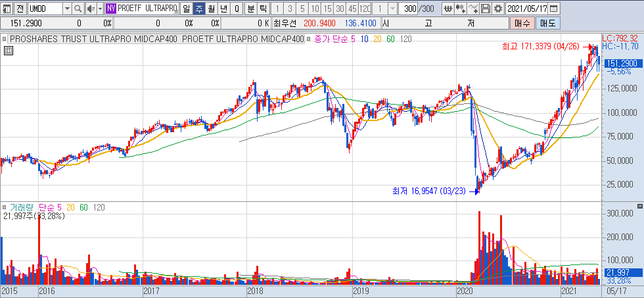The height and width of the screenshot is (298, 644).
Task: Click the blue 10 moving average legend
Action: pyautogui.click(x=364, y=39)
